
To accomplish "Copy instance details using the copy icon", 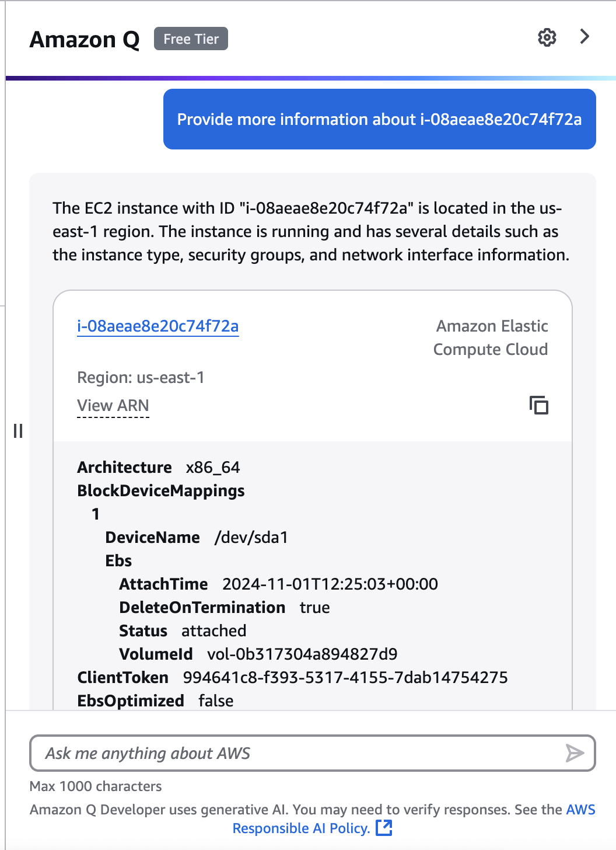I will (x=538, y=406).
